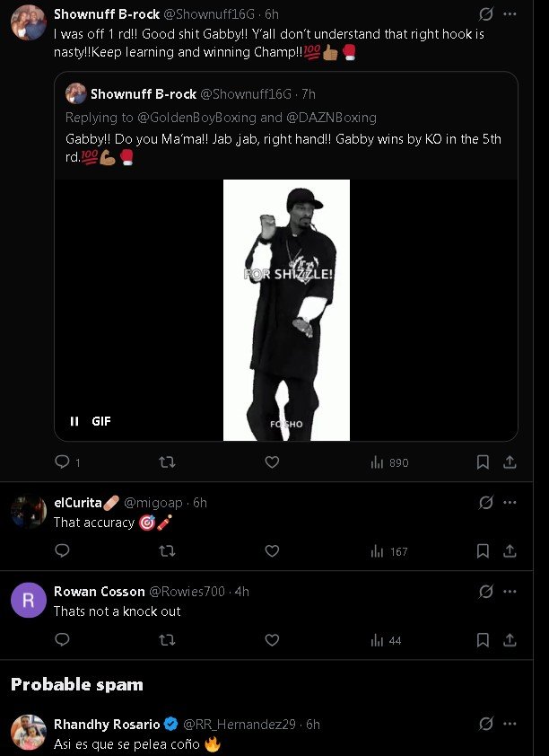Open more options on elCurita's reply
The width and height of the screenshot is (549, 756).
(x=510, y=503)
